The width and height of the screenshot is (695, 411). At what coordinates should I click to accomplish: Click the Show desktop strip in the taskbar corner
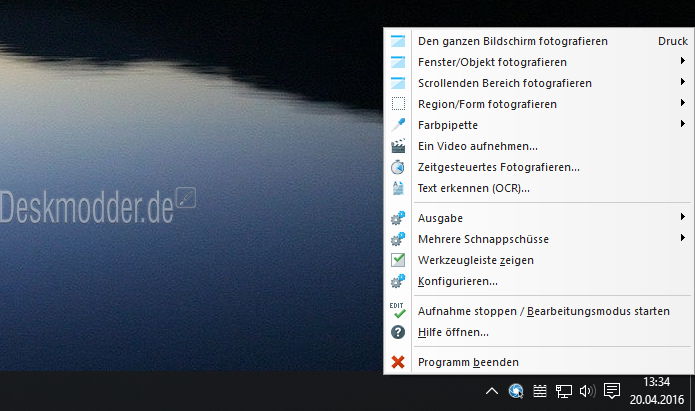pyautogui.click(x=692, y=391)
